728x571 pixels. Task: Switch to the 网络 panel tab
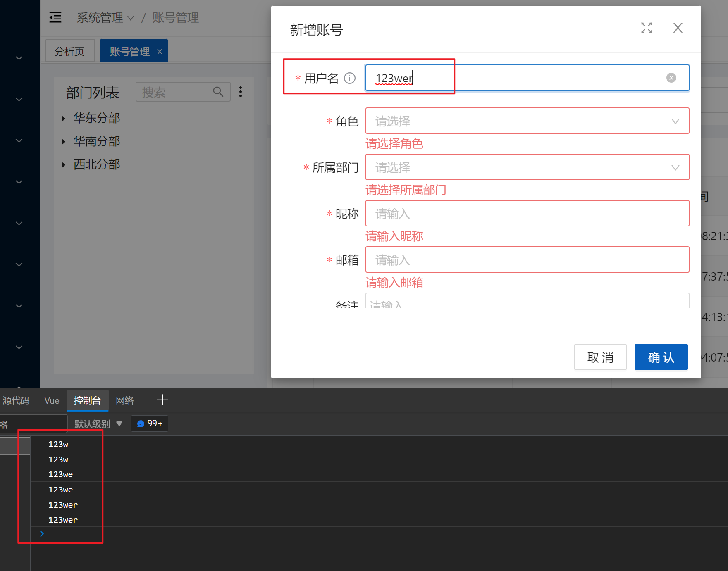point(124,400)
